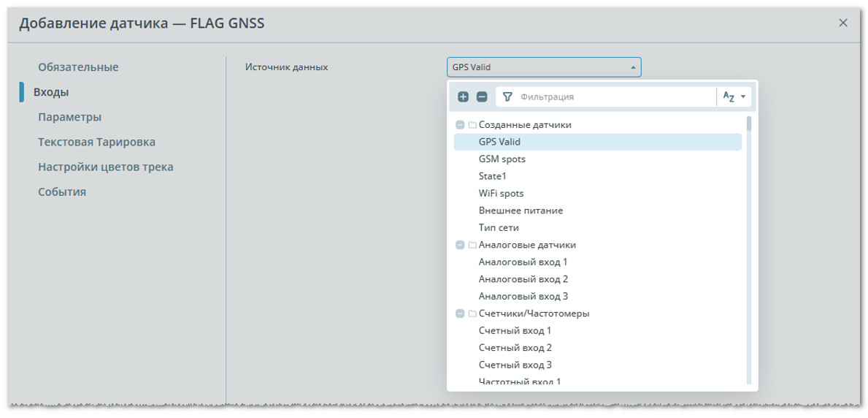Click the Фильтрация search field
Image resolution: width=868 pixels, height=418 pixels.
click(x=606, y=96)
